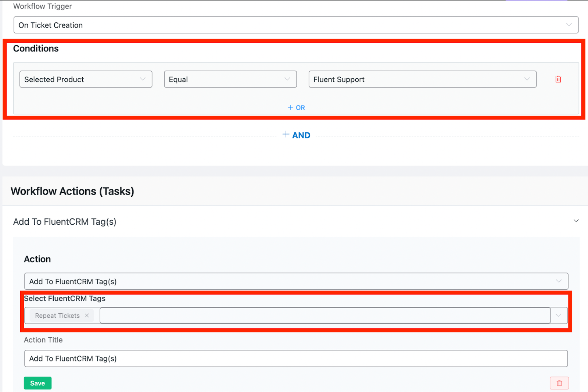Open the Selected Product condition dropdown
The height and width of the screenshot is (392, 588).
pyautogui.click(x=86, y=79)
